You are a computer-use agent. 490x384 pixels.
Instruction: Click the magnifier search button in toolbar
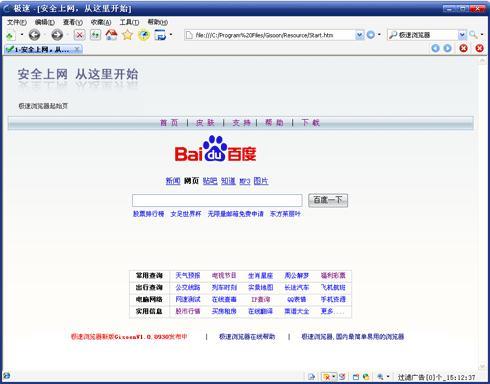[x=473, y=34]
